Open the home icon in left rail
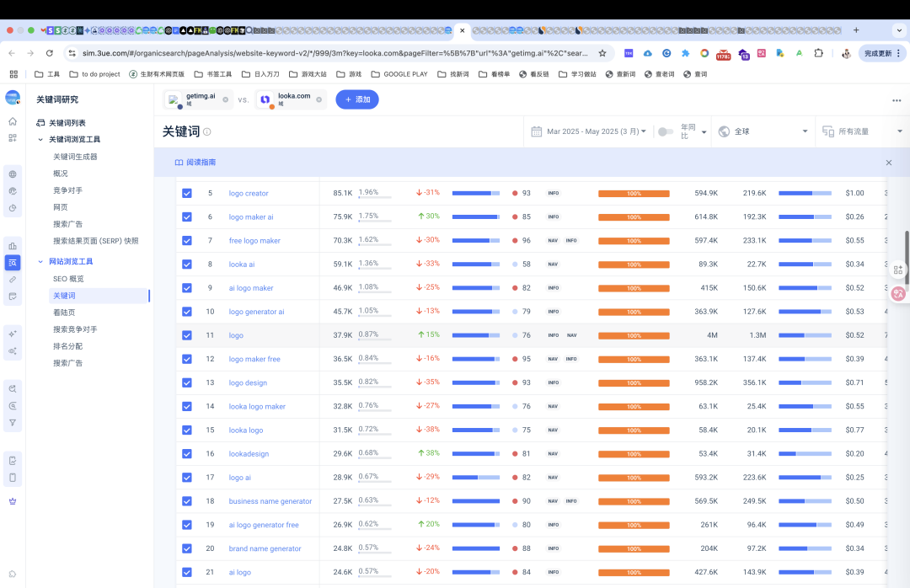 pyautogui.click(x=13, y=121)
